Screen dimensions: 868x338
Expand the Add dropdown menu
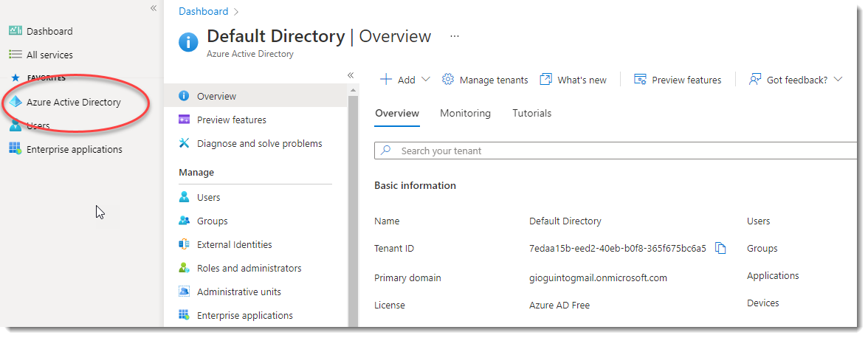click(425, 80)
